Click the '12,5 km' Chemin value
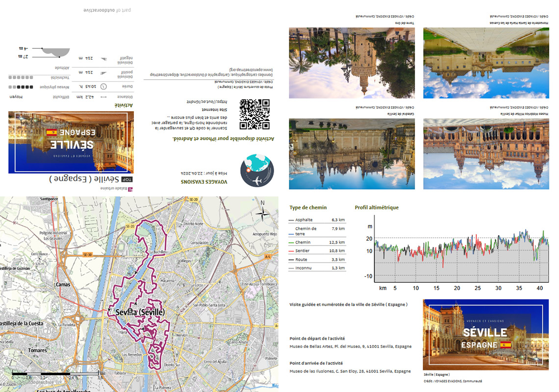559x392 pixels. pyautogui.click(x=337, y=243)
